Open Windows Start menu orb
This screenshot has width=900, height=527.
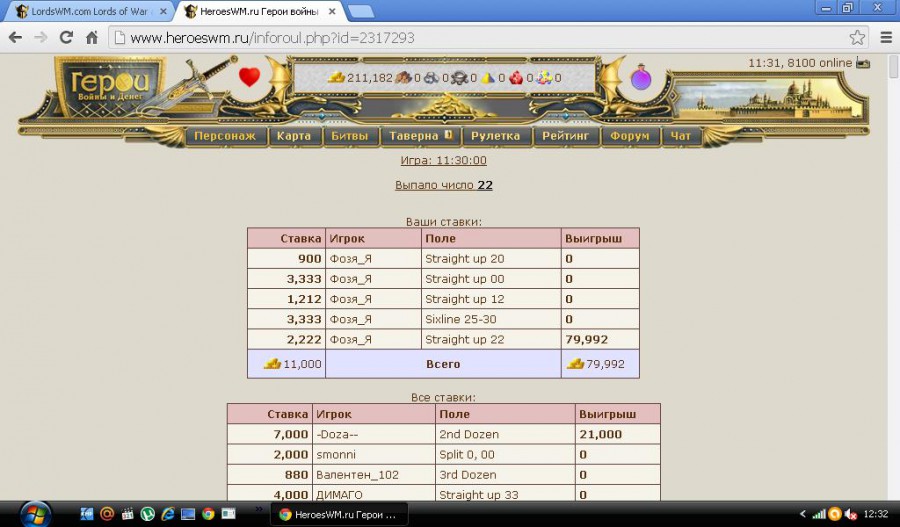tap(34, 513)
